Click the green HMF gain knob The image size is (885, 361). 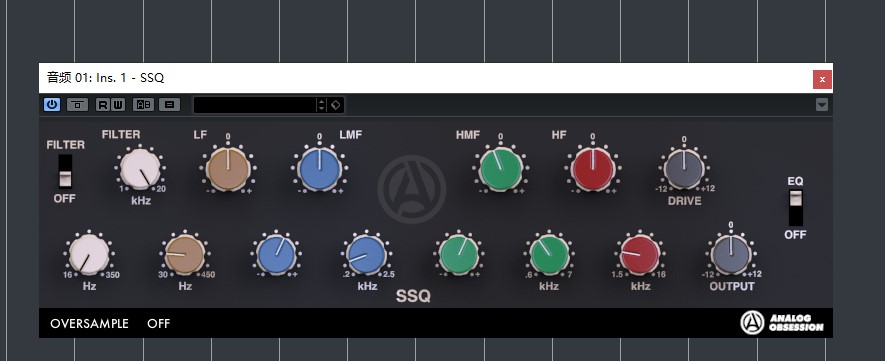501,169
